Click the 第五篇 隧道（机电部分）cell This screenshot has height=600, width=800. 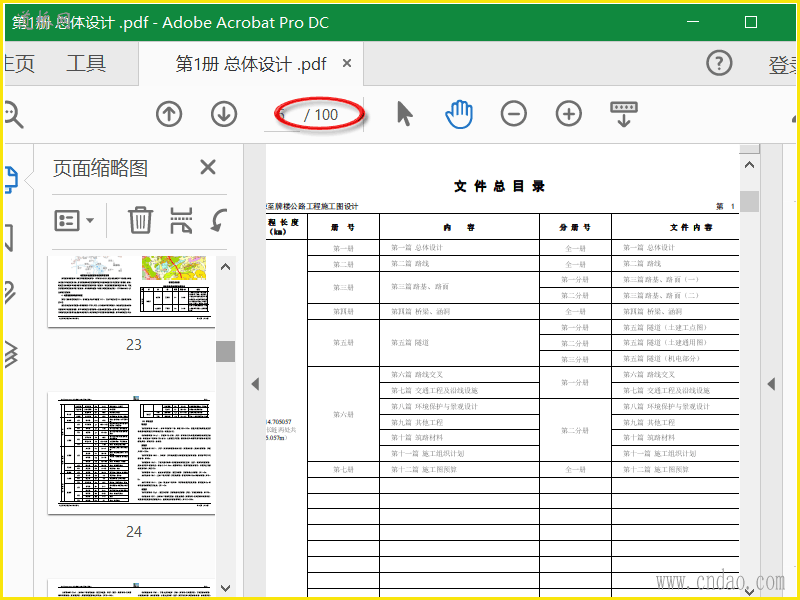point(676,359)
